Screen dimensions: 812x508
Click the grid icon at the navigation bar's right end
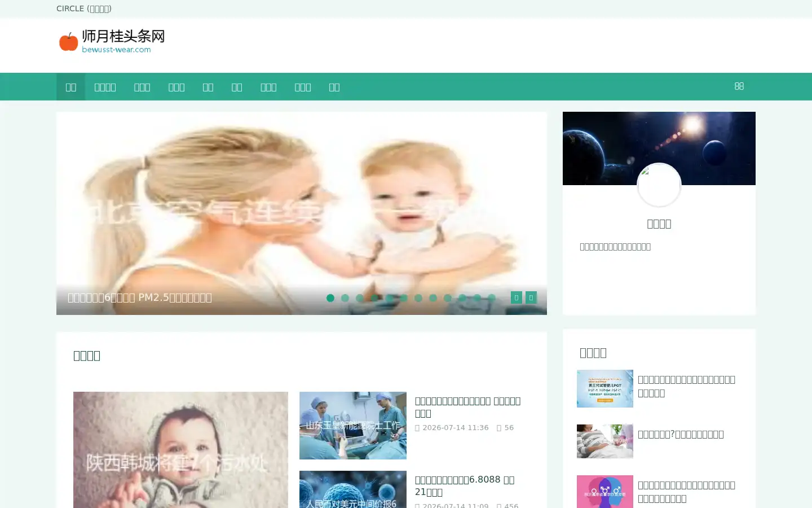point(739,86)
